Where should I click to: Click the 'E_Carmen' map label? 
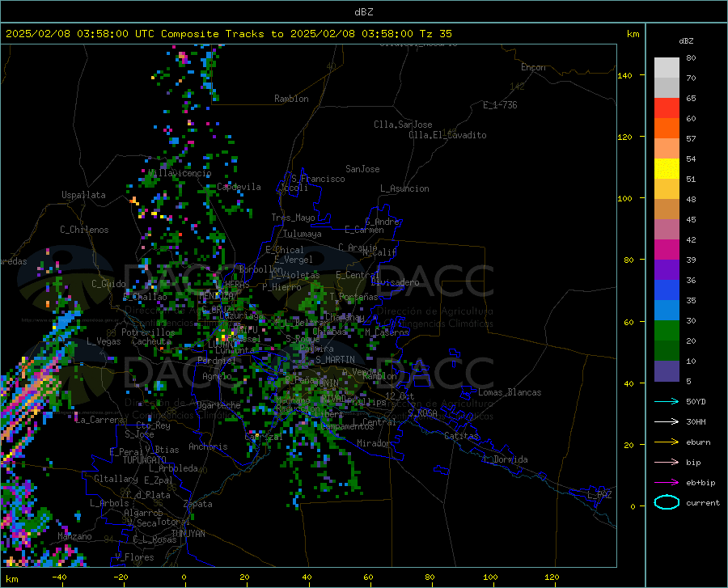point(365,229)
